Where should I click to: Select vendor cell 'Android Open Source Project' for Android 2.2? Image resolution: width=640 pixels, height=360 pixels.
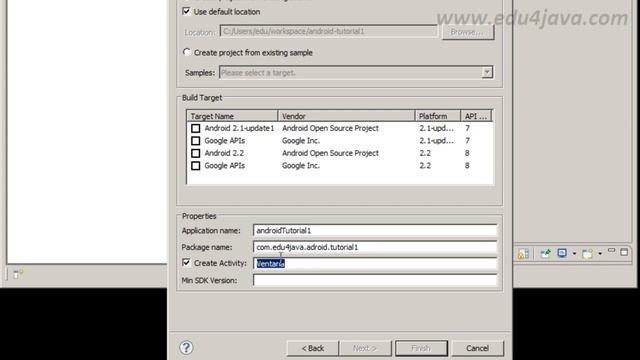coord(330,153)
